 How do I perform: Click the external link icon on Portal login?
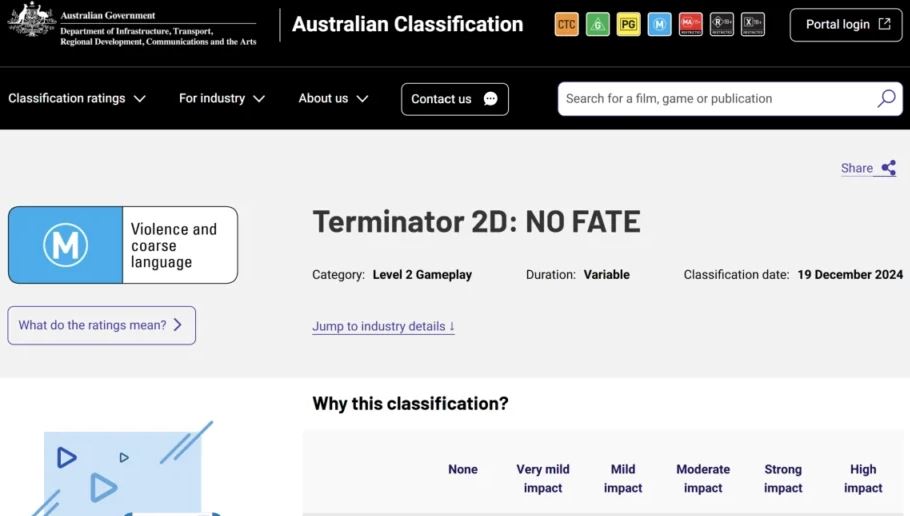click(884, 24)
